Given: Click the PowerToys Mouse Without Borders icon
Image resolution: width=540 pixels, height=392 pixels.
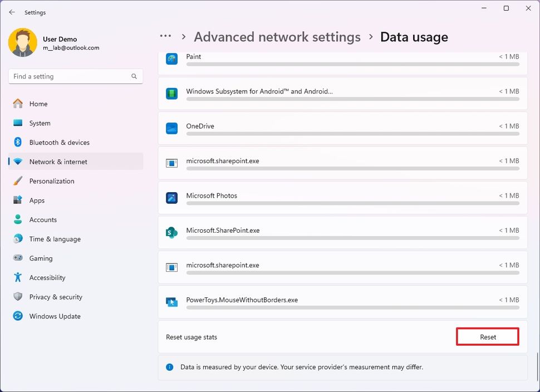Looking at the screenshot, I should (171, 302).
